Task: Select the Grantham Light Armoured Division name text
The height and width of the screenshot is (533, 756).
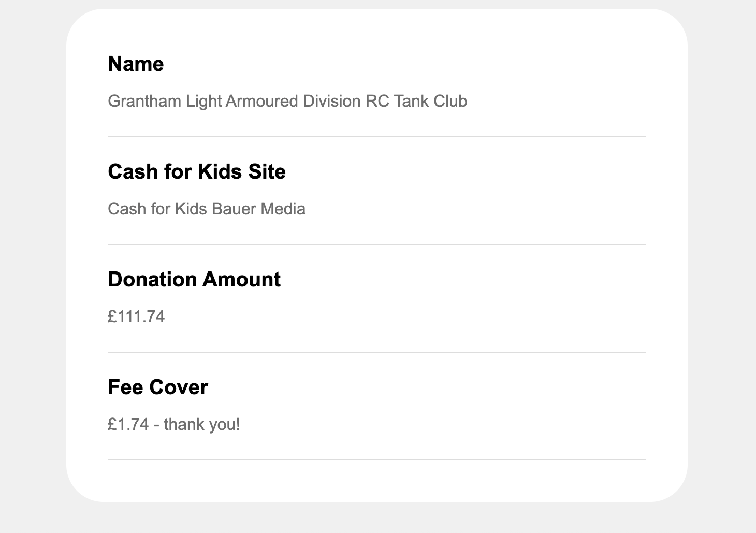Action: [287, 101]
